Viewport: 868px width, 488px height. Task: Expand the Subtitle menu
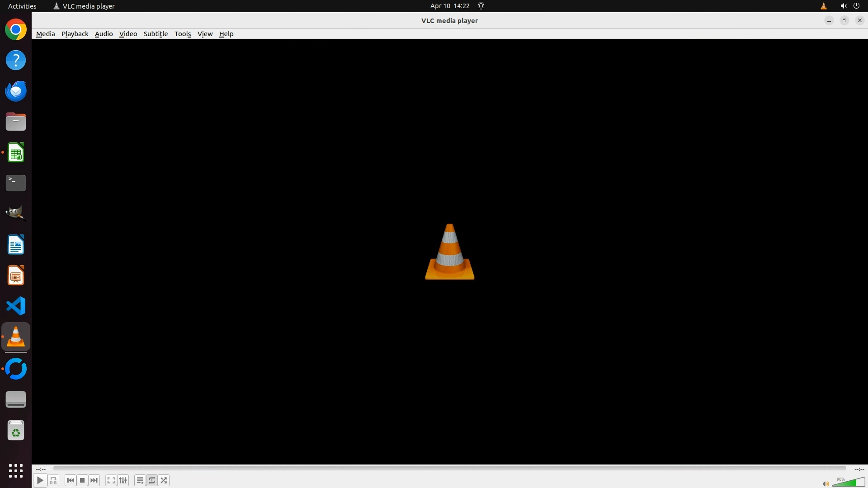156,34
